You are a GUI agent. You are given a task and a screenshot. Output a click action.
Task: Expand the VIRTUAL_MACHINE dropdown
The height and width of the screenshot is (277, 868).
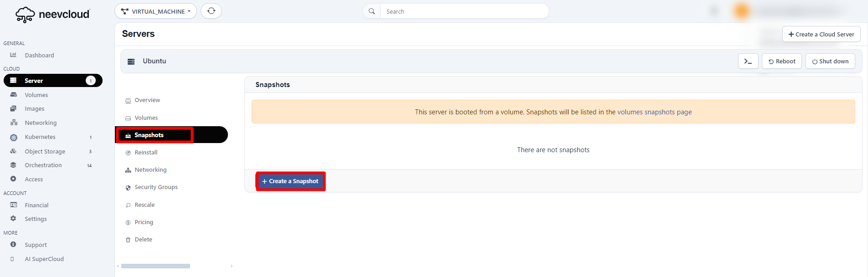click(155, 11)
